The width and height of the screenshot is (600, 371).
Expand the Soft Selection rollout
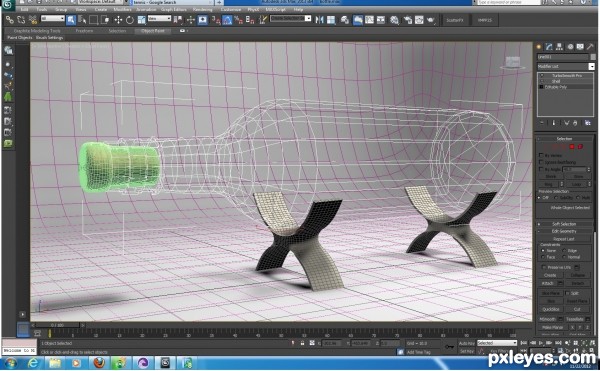coord(564,224)
